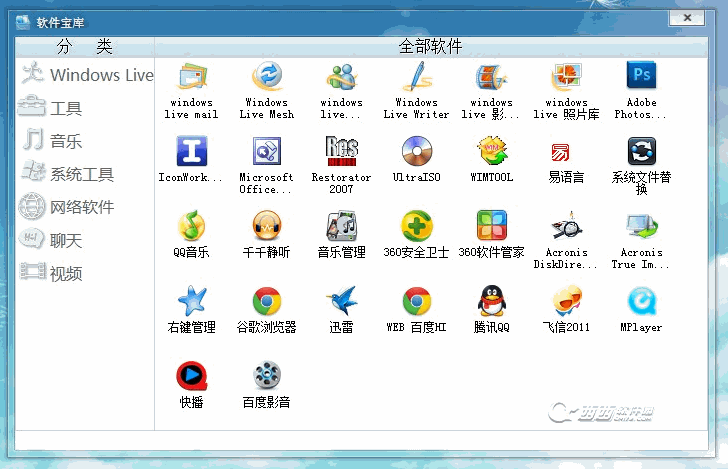Launch 快播 video player
728x469 pixels.
point(191,376)
